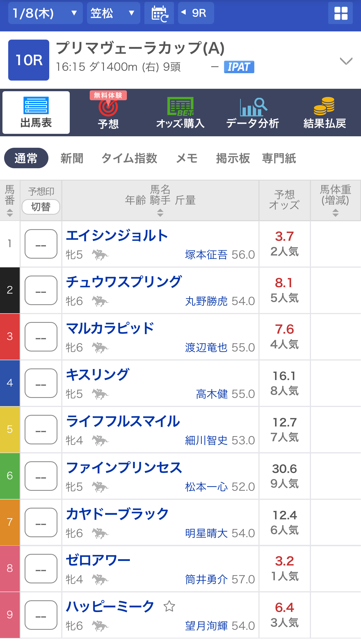Screen dimensions: 361x644
Task: Open the calendar refresh icon
Action: click(x=159, y=13)
